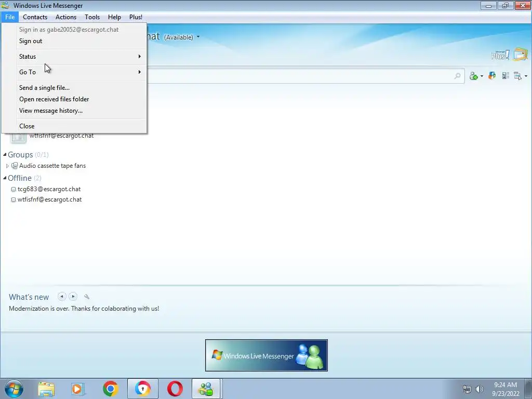The height and width of the screenshot is (399, 532).
Task: Expand the Audio cassette tape fans group
Action: pyautogui.click(x=7, y=166)
